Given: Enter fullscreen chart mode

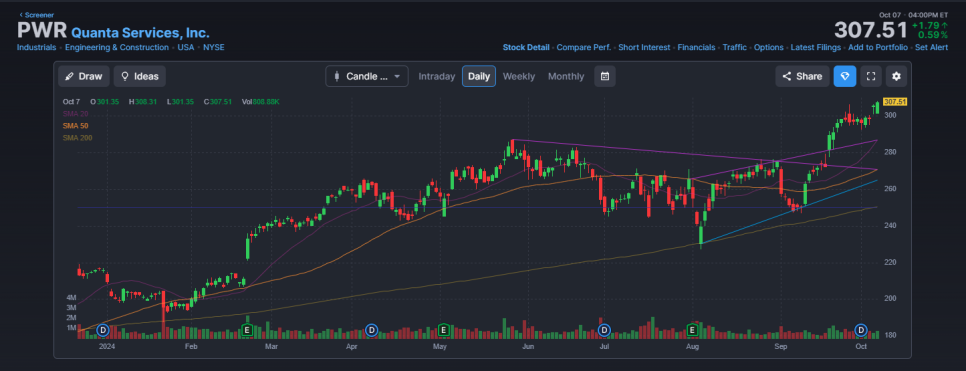Looking at the screenshot, I should [871, 76].
